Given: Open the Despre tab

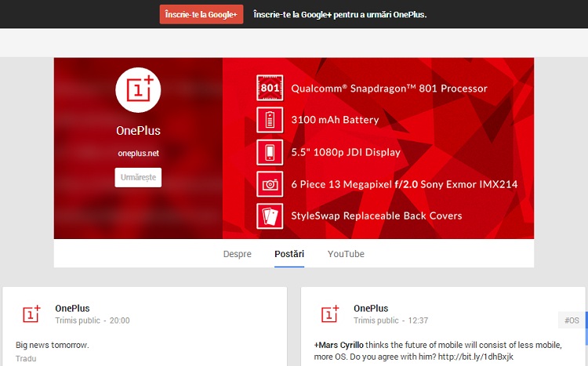Looking at the screenshot, I should point(237,254).
